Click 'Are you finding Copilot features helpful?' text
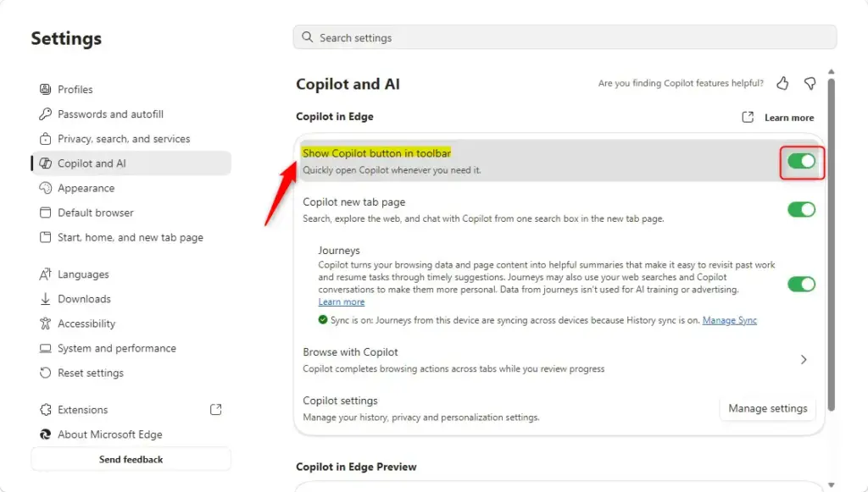The height and width of the screenshot is (492, 868). 681,83
